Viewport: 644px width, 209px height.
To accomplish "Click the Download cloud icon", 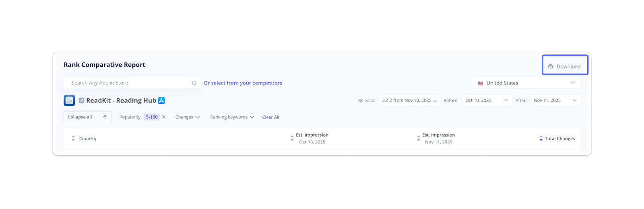I will 551,66.
